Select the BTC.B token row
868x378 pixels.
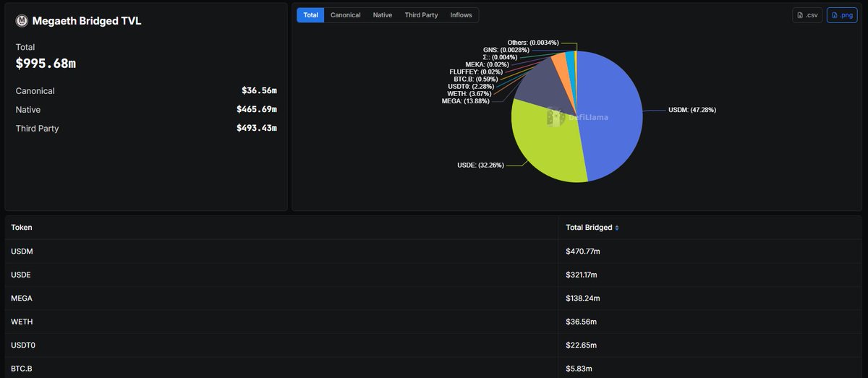(434, 368)
